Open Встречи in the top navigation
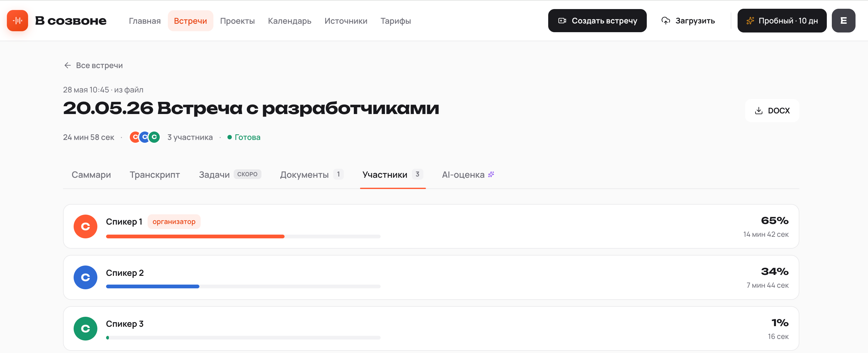868x353 pixels. [x=190, y=21]
